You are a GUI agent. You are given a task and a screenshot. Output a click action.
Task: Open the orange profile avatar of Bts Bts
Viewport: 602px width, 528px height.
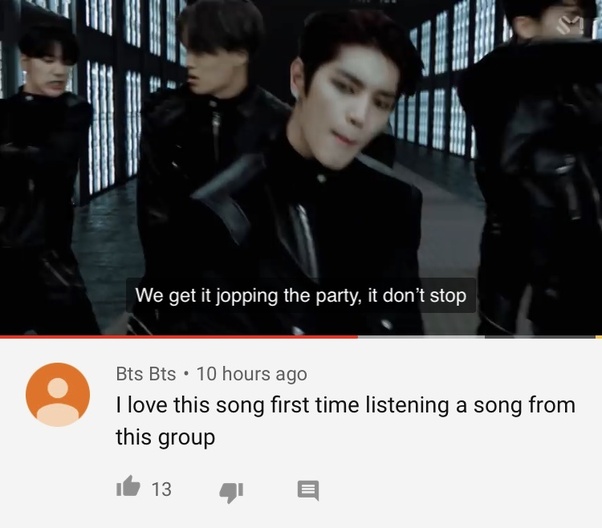coord(58,394)
